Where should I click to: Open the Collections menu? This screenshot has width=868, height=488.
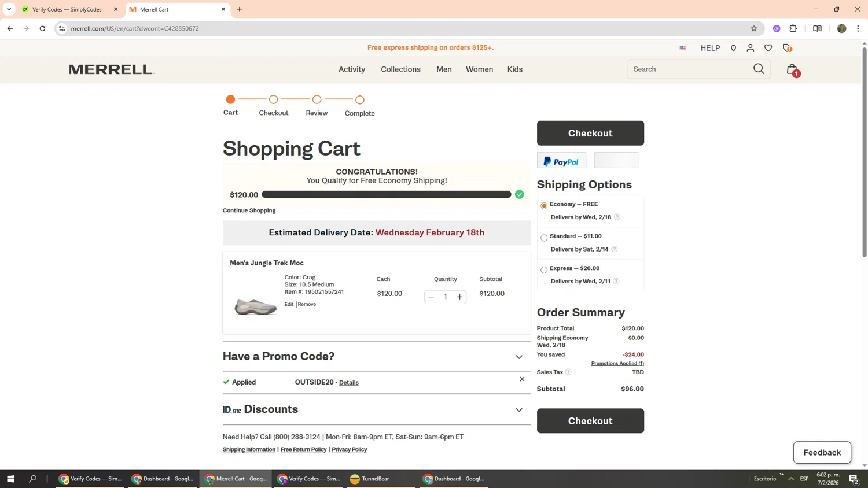pyautogui.click(x=400, y=69)
